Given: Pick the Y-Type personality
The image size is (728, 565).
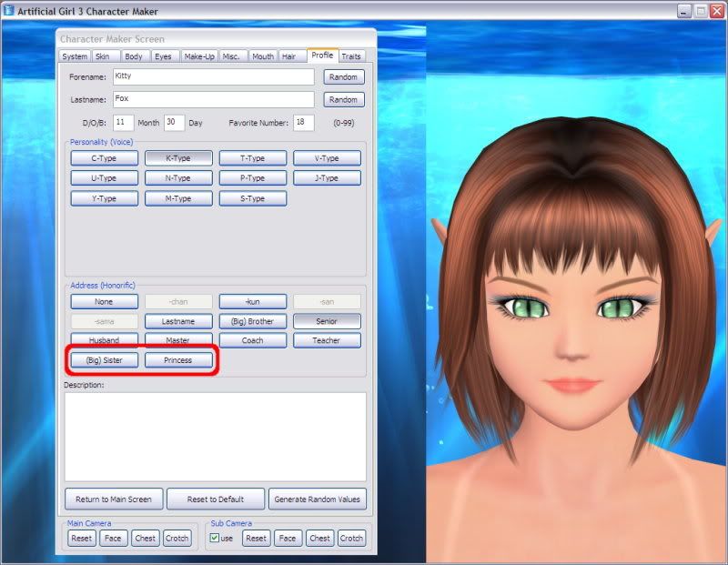Looking at the screenshot, I should click(x=104, y=198).
